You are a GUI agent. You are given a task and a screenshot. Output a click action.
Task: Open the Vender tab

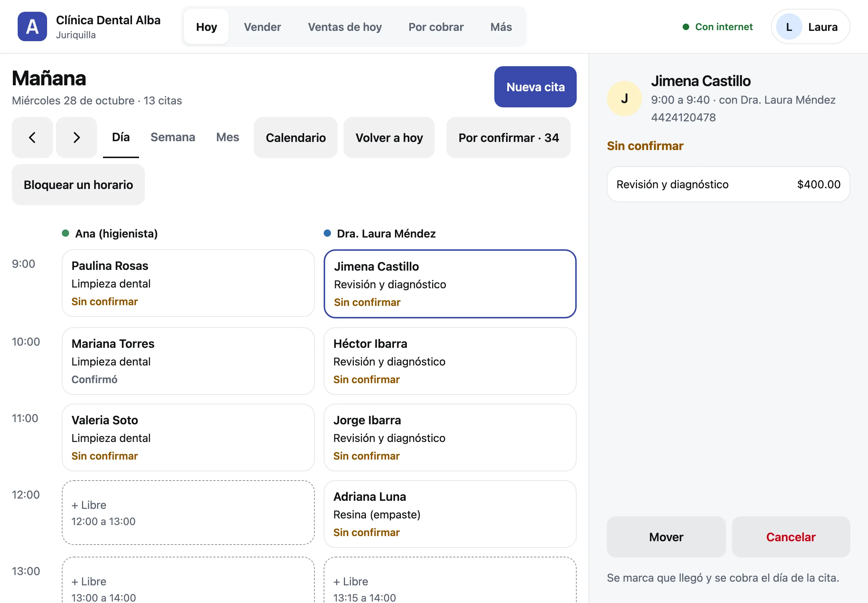coord(262,27)
